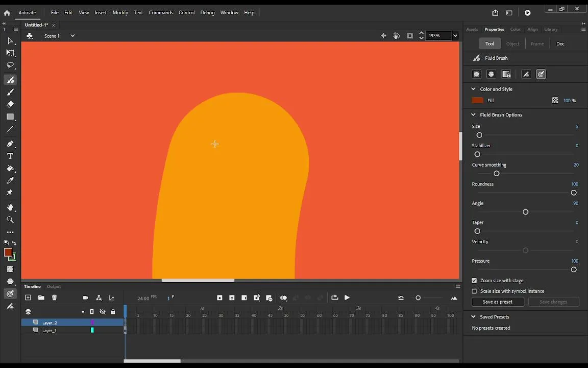Switch to the Color panel tab
Viewport: 588px width, 368px height.
(515, 29)
